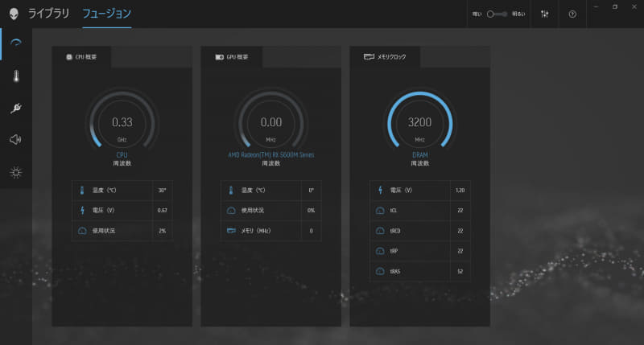
Task: Select the GPU 概要 panel tab
Action: 232,57
